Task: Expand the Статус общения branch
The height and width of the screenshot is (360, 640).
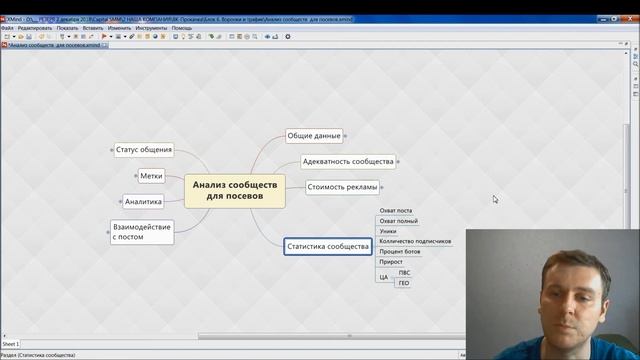Action: [x=111, y=150]
